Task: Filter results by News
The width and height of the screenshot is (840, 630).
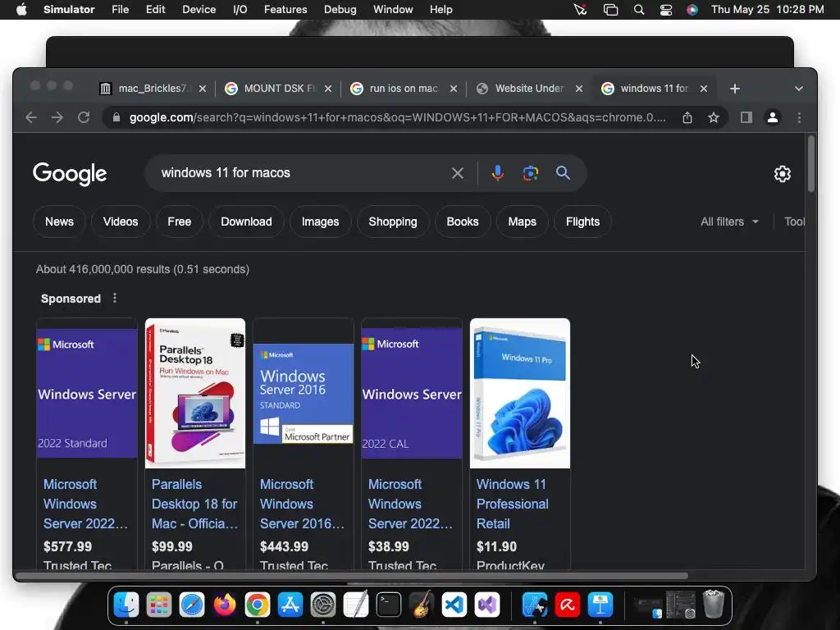Action: pyautogui.click(x=59, y=221)
